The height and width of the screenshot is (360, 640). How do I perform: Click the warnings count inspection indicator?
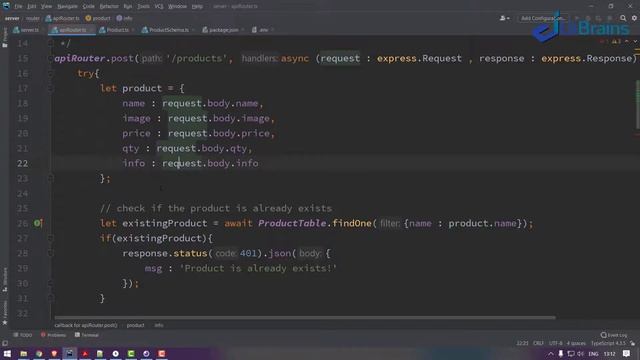[616, 41]
